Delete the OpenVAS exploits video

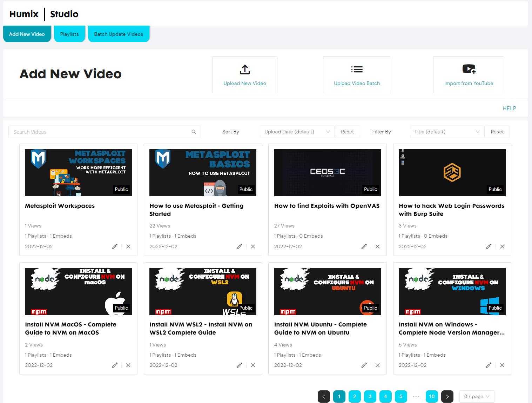[378, 246]
